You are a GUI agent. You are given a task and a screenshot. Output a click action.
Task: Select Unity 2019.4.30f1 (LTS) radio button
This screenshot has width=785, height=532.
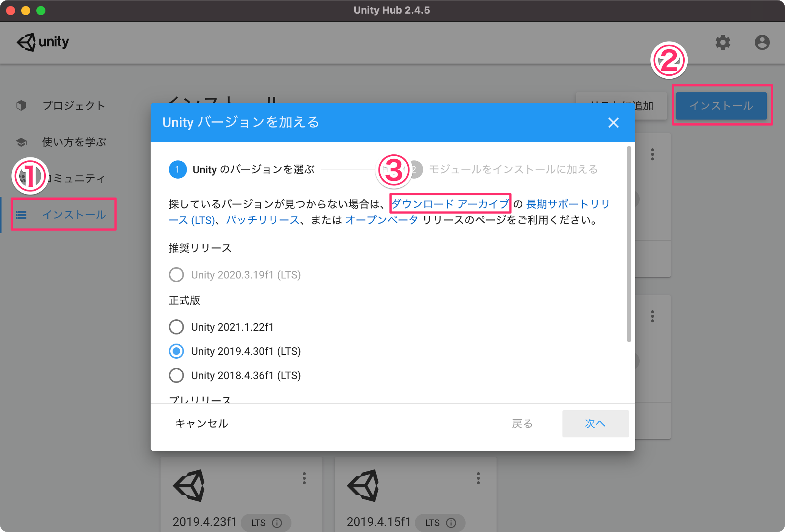[176, 351]
